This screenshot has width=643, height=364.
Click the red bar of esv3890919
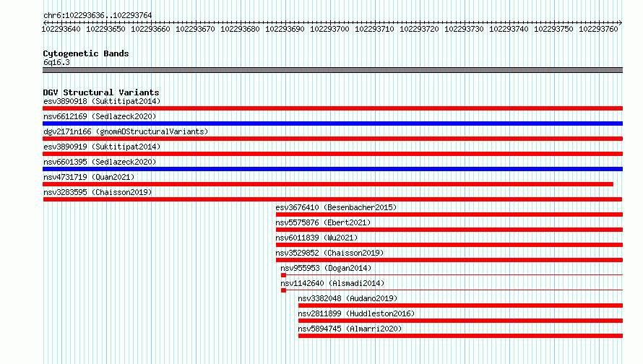(x=332, y=154)
